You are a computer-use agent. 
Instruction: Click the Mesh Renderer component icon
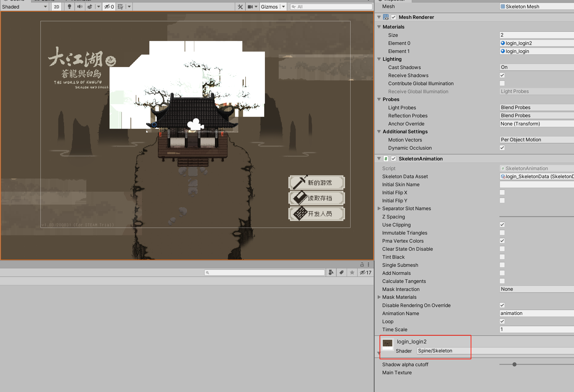[386, 17]
